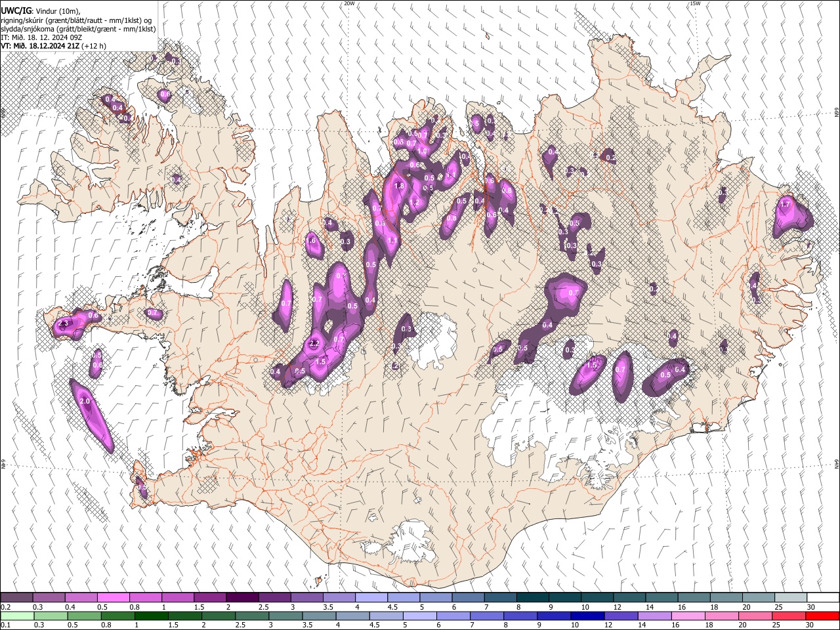This screenshot has height=630, width=840.
Task: Click the white snow swatch after 30
Action: [x=823, y=597]
